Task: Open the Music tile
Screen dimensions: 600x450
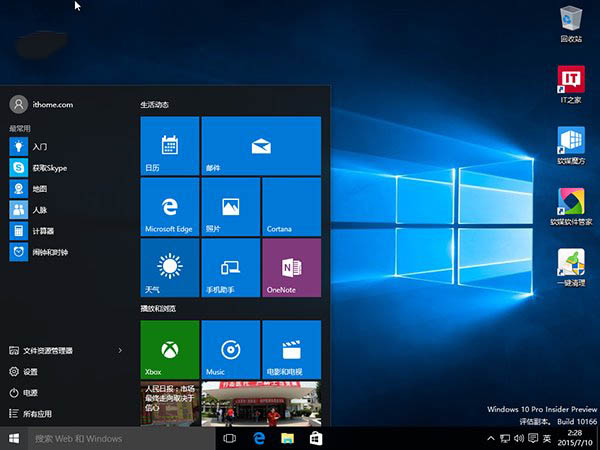Action: point(230,350)
